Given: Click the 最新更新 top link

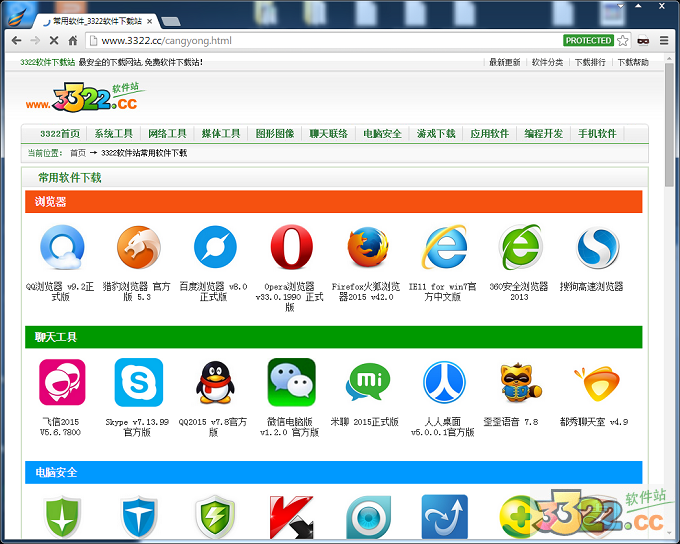Looking at the screenshot, I should (x=505, y=62).
